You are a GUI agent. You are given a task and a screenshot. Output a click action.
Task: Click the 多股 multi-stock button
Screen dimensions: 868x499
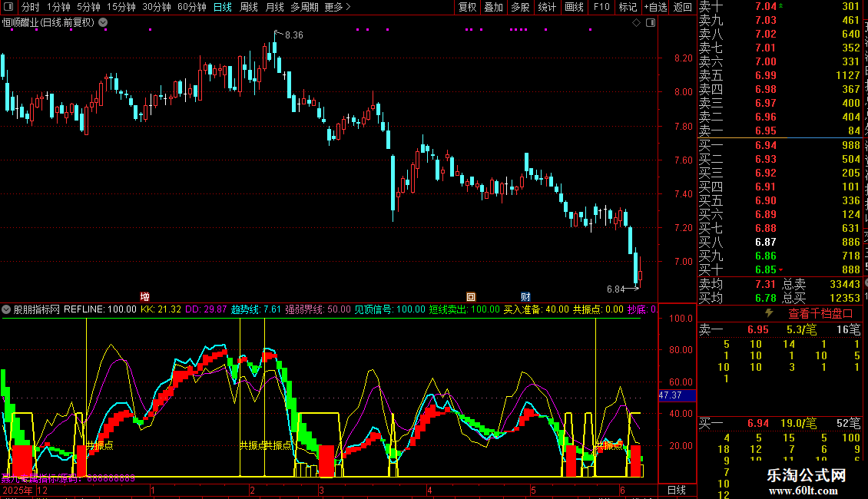tap(520, 7)
